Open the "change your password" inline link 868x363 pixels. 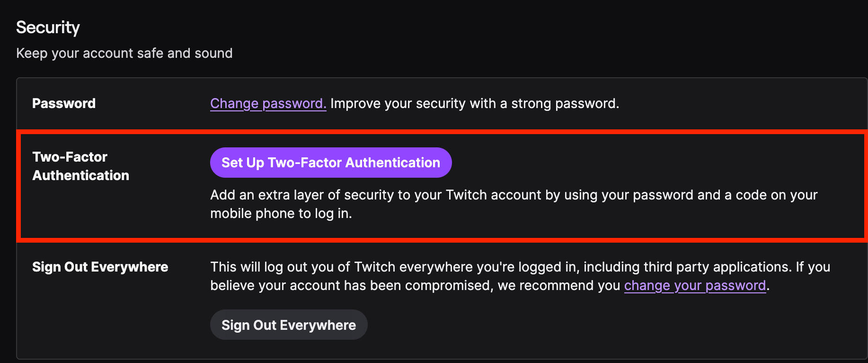click(x=694, y=285)
